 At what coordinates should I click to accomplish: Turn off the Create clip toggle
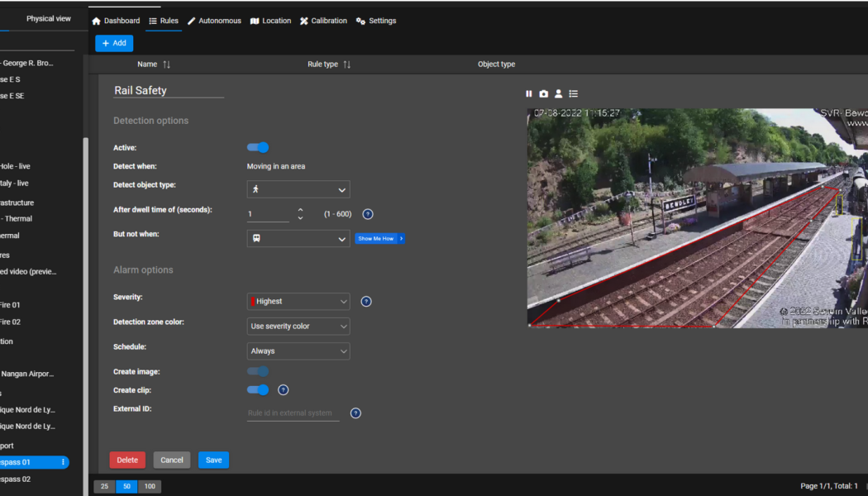click(258, 389)
